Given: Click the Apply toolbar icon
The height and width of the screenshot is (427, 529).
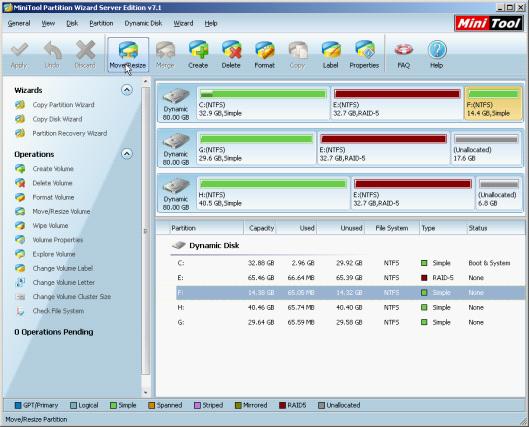Looking at the screenshot, I should tap(19, 55).
